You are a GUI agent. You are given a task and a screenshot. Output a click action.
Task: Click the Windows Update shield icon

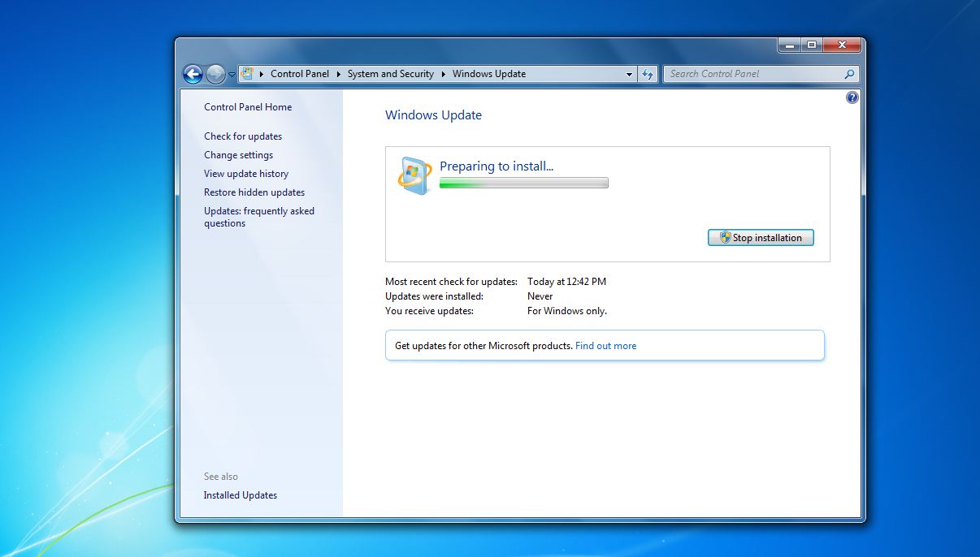pos(414,174)
